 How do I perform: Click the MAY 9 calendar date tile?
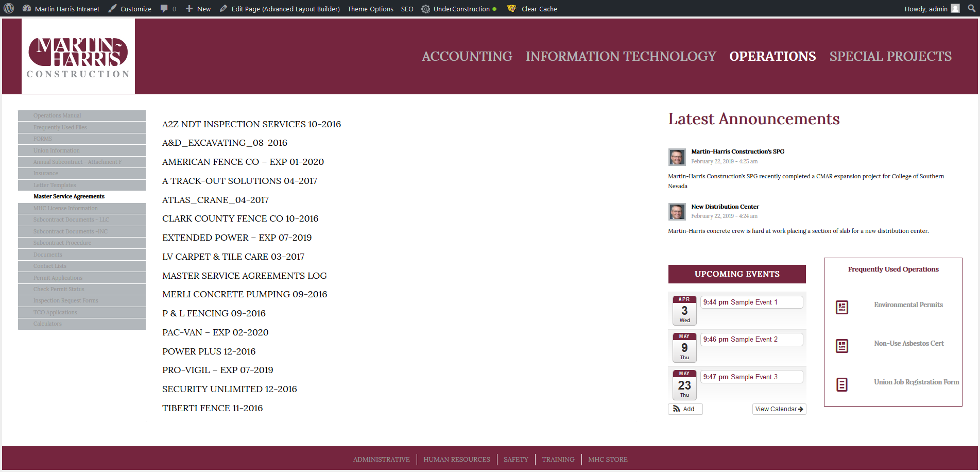[684, 347]
